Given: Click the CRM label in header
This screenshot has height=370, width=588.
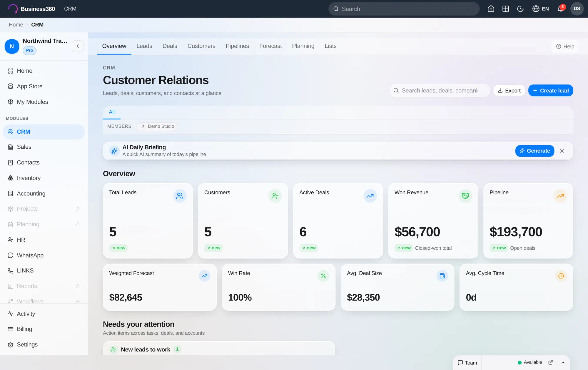Looking at the screenshot, I should pyautogui.click(x=70, y=9).
